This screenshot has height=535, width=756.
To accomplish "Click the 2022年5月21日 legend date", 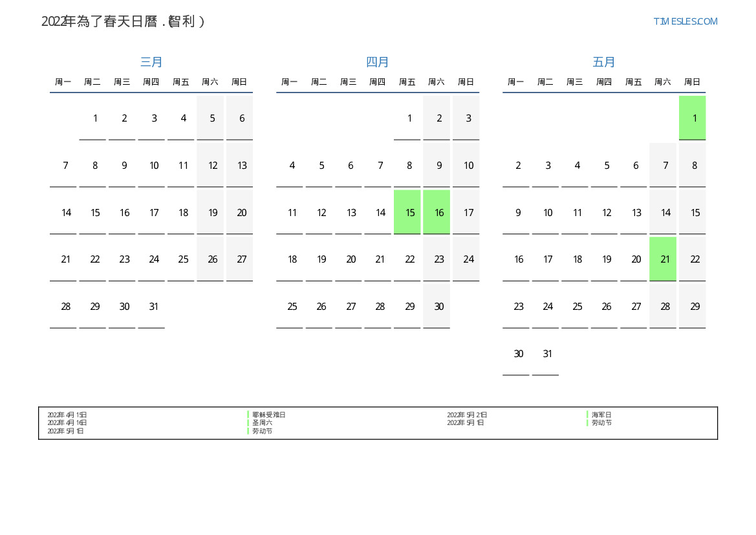I will click(467, 415).
